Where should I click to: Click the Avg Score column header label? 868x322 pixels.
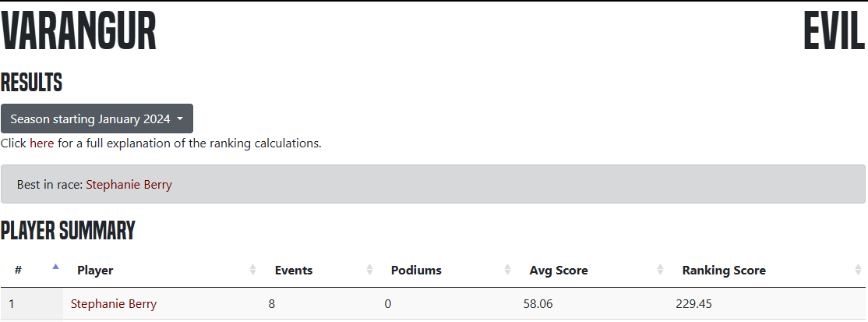coord(559,271)
